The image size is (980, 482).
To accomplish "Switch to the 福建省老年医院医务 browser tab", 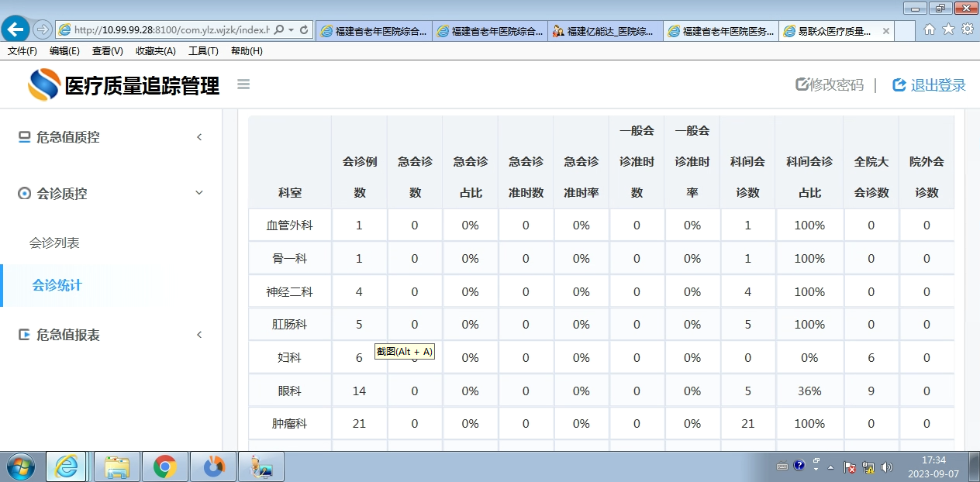I will 721,31.
